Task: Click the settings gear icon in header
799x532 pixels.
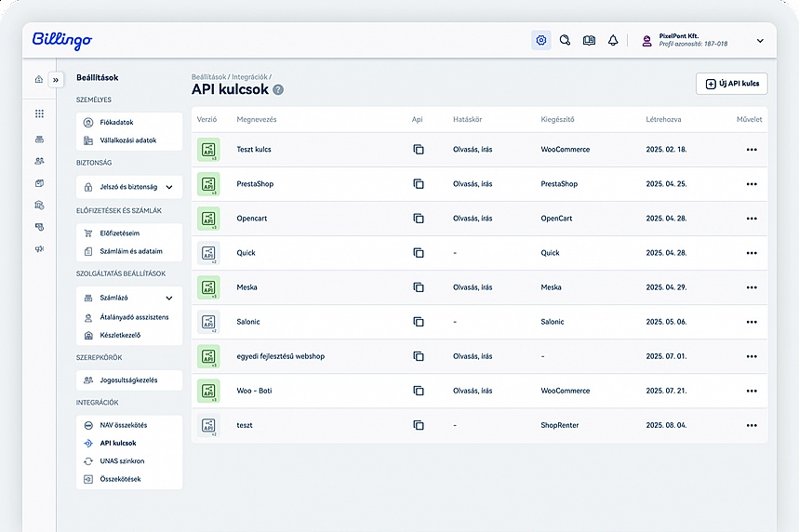Action: click(x=541, y=40)
